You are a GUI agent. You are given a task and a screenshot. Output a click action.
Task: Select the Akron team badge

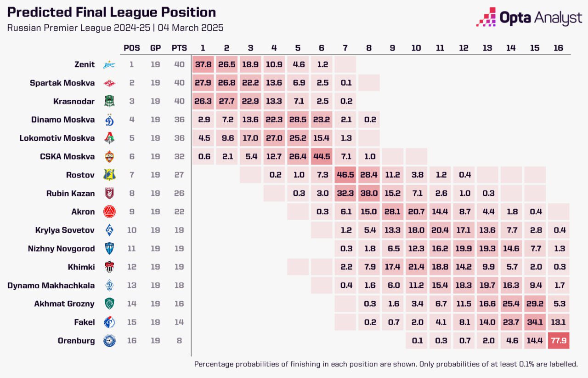point(109,212)
